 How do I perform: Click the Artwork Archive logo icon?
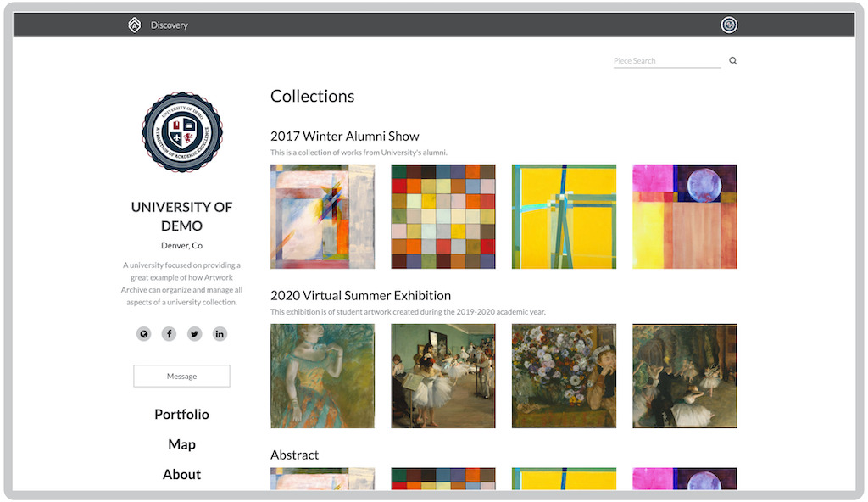[x=134, y=25]
